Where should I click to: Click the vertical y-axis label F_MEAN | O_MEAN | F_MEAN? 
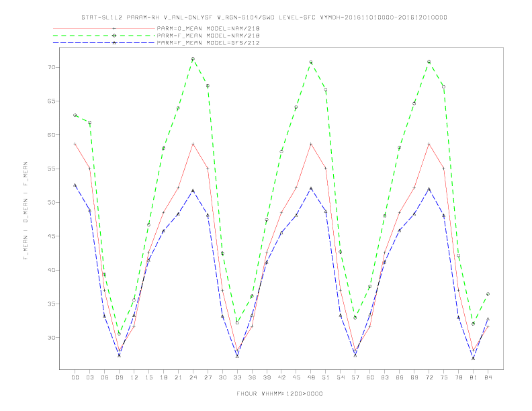(x=26, y=211)
